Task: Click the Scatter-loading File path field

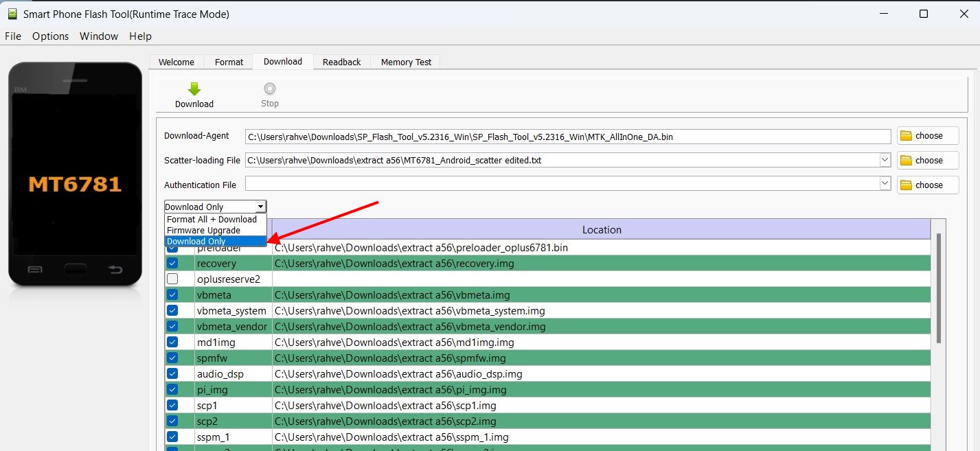Action: pyautogui.click(x=562, y=161)
